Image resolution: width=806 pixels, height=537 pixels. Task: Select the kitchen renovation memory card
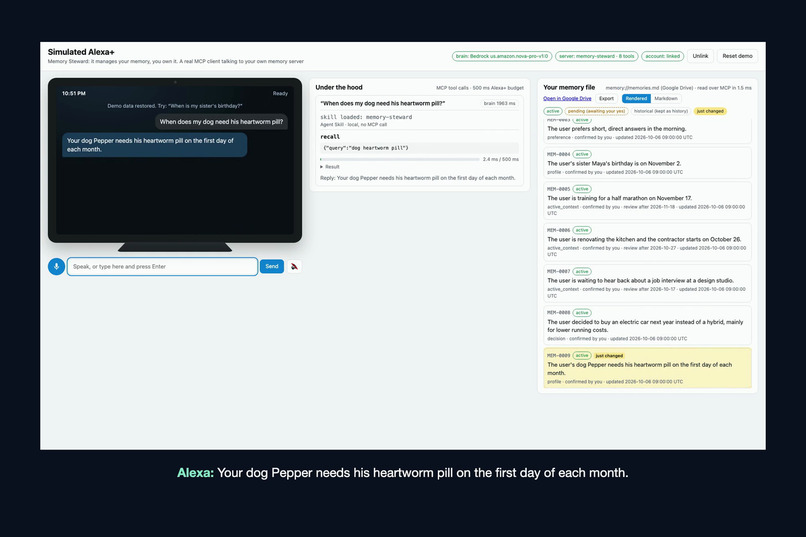click(647, 242)
